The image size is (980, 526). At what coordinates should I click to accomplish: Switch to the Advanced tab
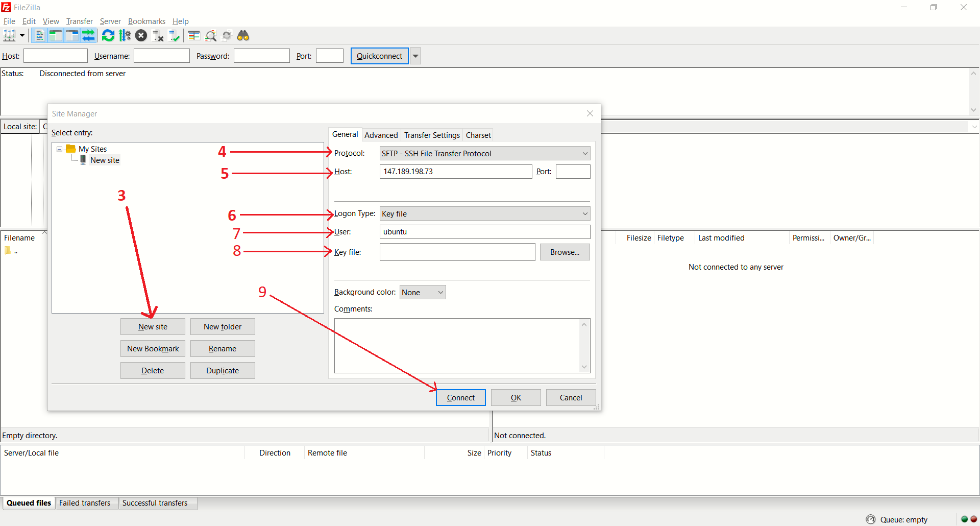(381, 135)
